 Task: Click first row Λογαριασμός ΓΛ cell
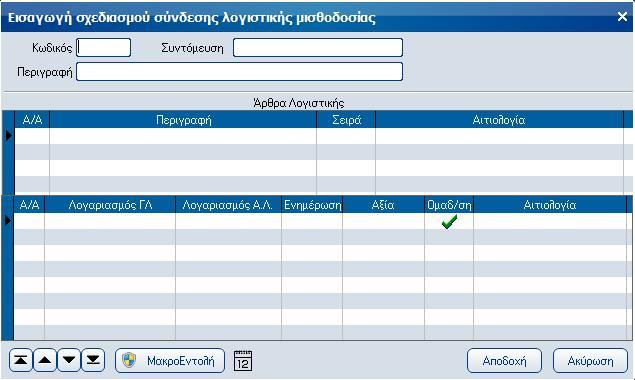(110, 221)
